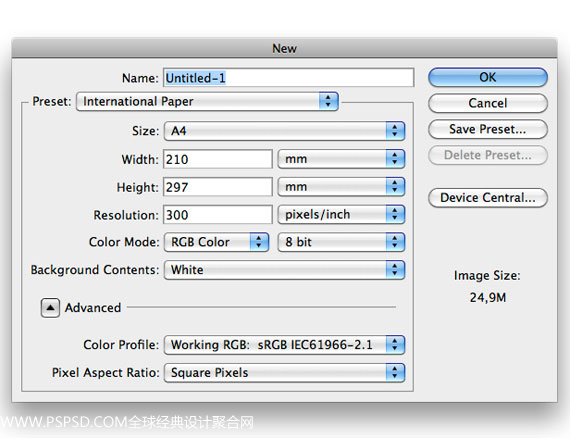This screenshot has width=570, height=438.
Task: Click the Cancel button
Action: click(487, 103)
